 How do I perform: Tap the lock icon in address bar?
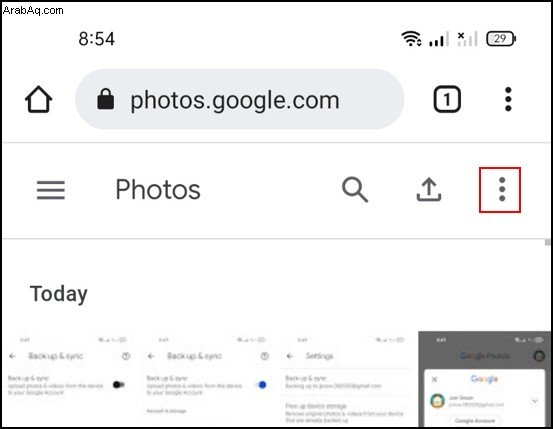pos(105,99)
